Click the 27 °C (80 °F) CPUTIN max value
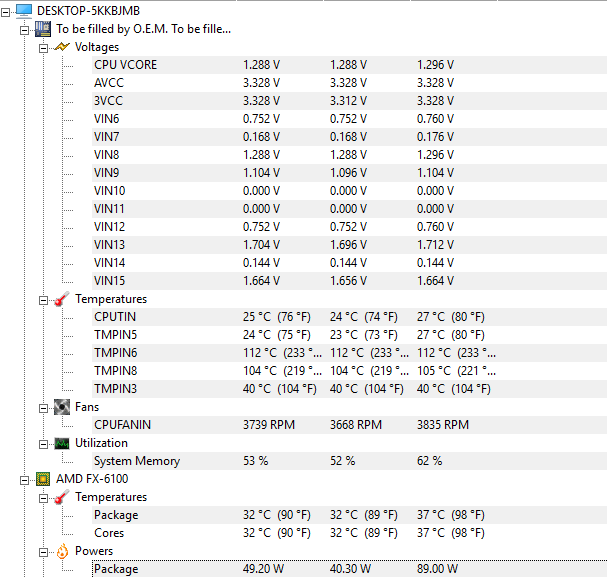Viewport: 607px width, 577px height. [451, 317]
